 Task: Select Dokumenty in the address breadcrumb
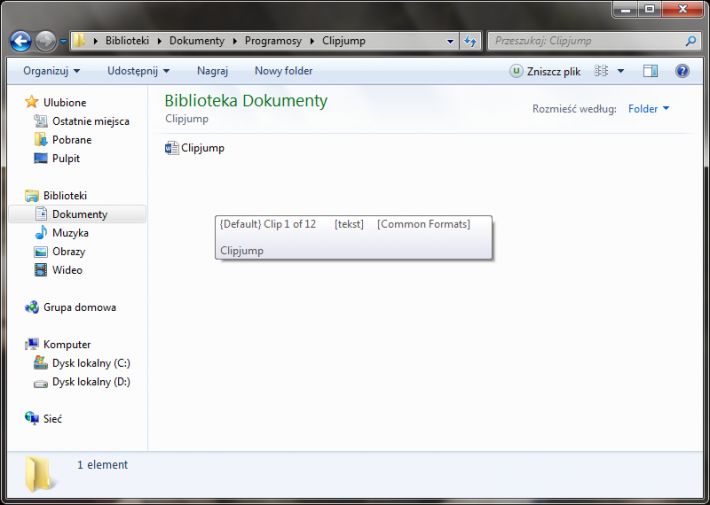tap(197, 41)
